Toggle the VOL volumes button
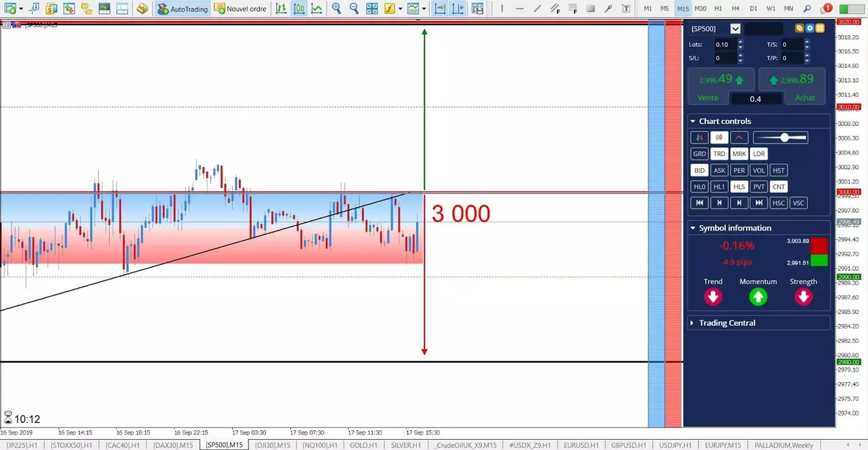This screenshot has width=868, height=450. click(x=759, y=170)
